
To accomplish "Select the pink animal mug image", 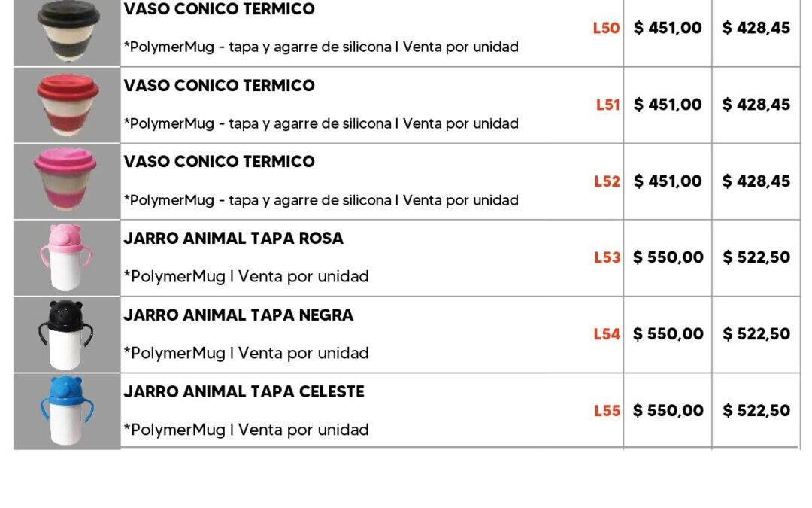I will [x=67, y=257].
